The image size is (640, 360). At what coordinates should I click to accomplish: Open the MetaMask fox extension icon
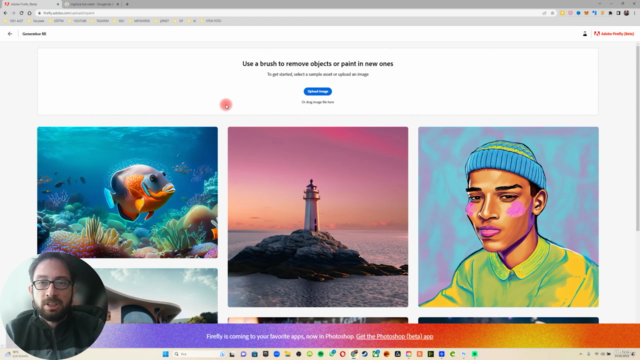[586, 13]
